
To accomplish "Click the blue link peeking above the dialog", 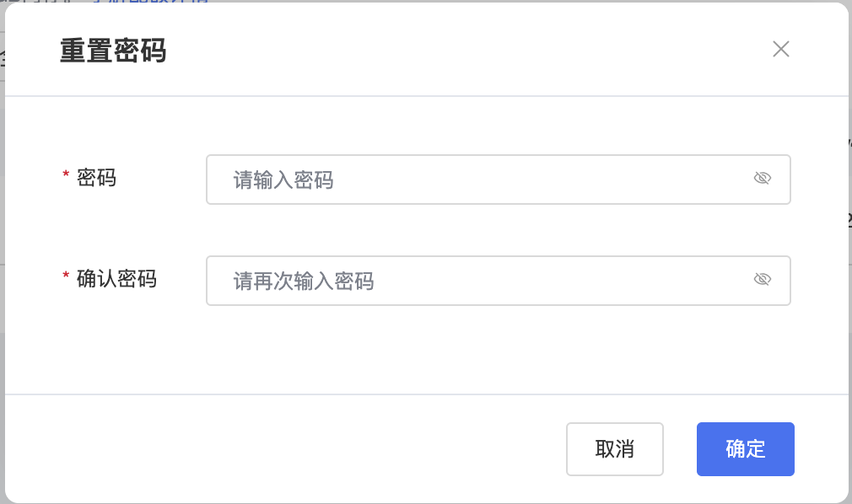I will 152,2.
